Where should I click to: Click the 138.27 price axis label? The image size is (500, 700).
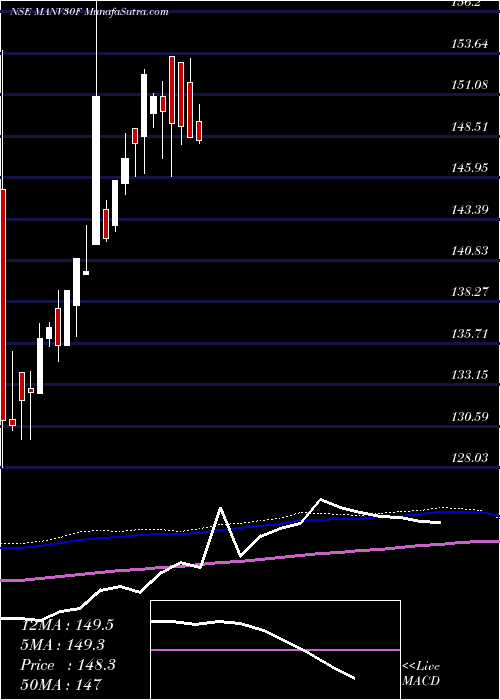click(468, 292)
